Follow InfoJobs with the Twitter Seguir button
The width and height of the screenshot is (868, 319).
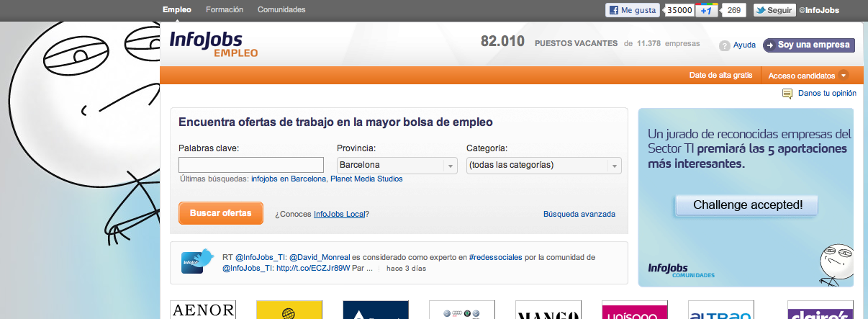point(774,10)
